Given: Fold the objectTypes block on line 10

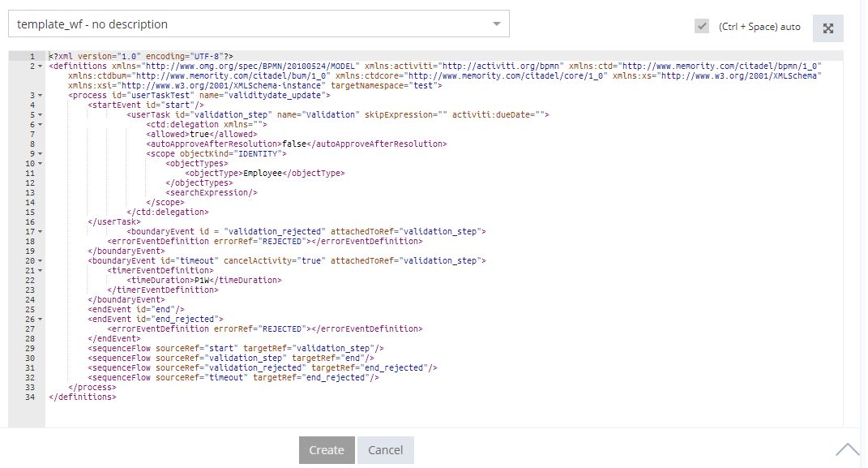Looking at the screenshot, I should pyautogui.click(x=41, y=163).
